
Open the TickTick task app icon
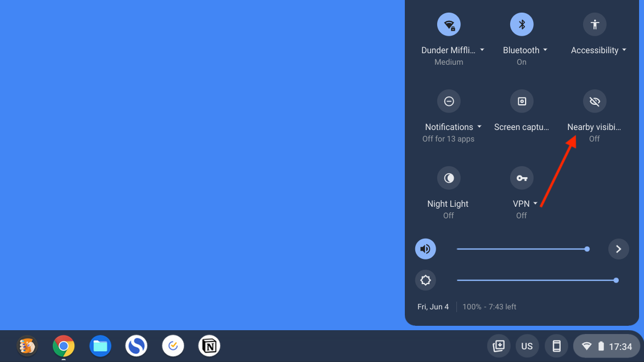pos(173,346)
